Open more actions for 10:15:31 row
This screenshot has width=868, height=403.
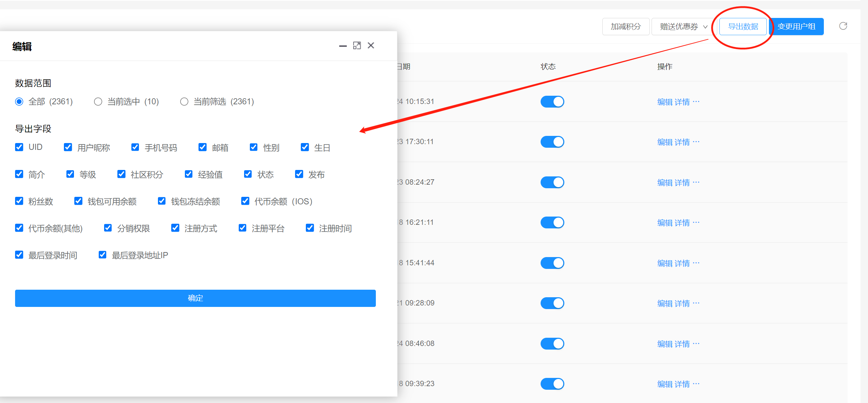tap(696, 101)
